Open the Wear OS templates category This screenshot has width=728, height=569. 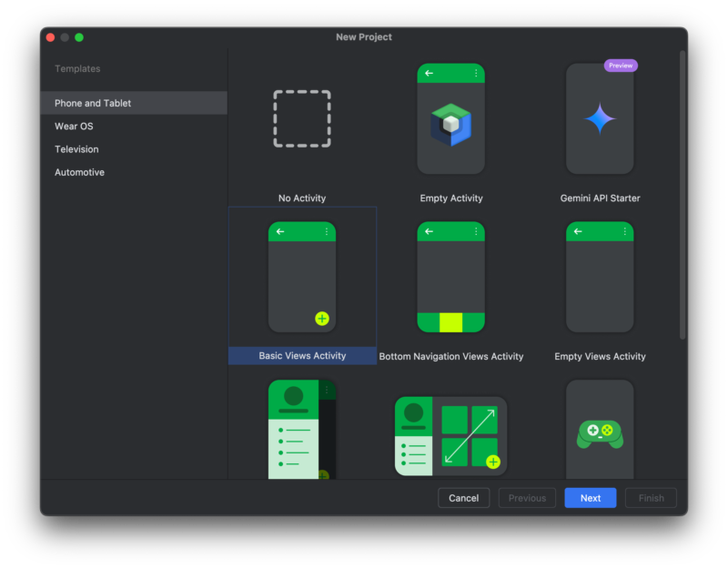tap(74, 127)
